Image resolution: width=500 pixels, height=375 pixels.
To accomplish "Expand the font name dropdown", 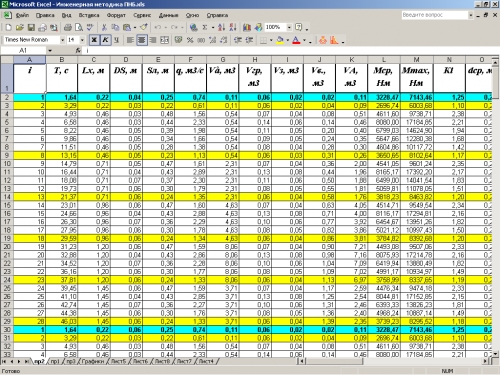I will click(62, 40).
